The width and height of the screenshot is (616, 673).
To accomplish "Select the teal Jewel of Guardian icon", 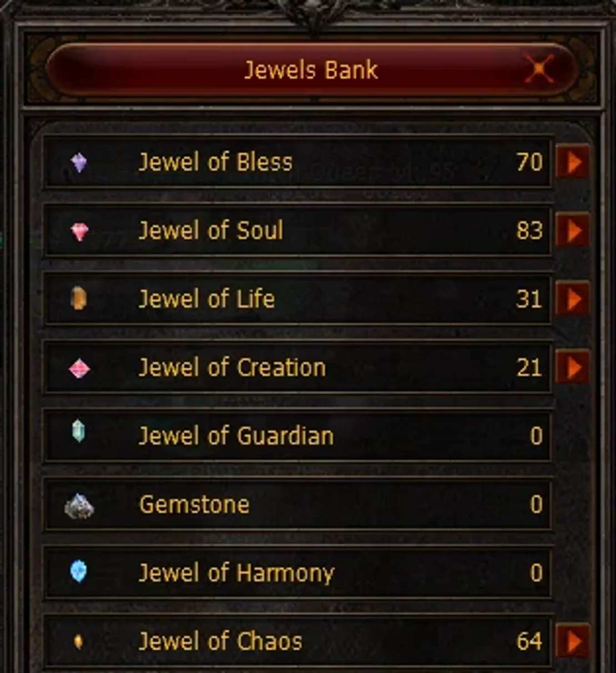I will [79, 431].
